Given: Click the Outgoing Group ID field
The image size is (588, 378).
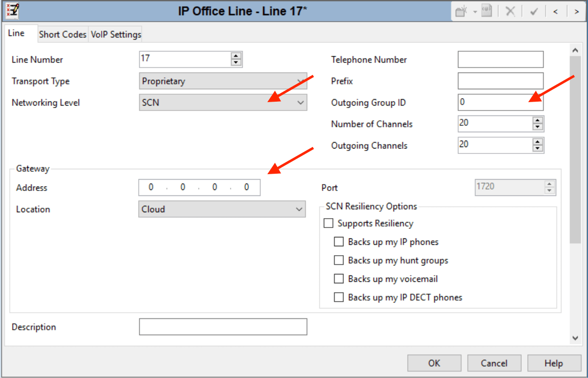Looking at the screenshot, I should 500,102.
